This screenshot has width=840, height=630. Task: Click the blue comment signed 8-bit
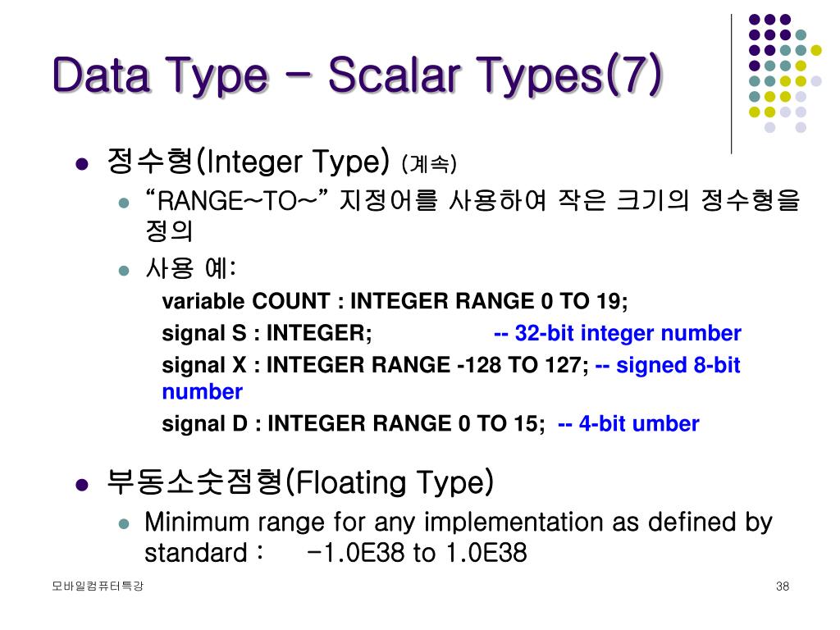[668, 365]
